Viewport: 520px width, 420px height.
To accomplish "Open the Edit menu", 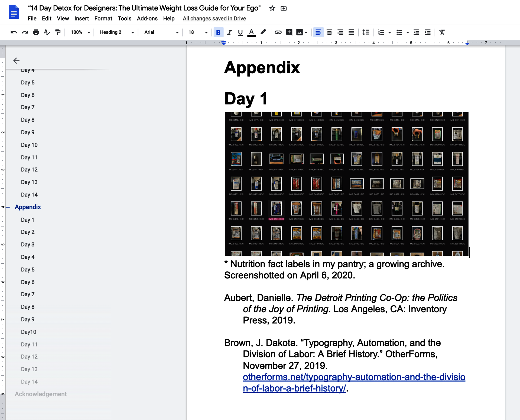I will tap(47, 18).
